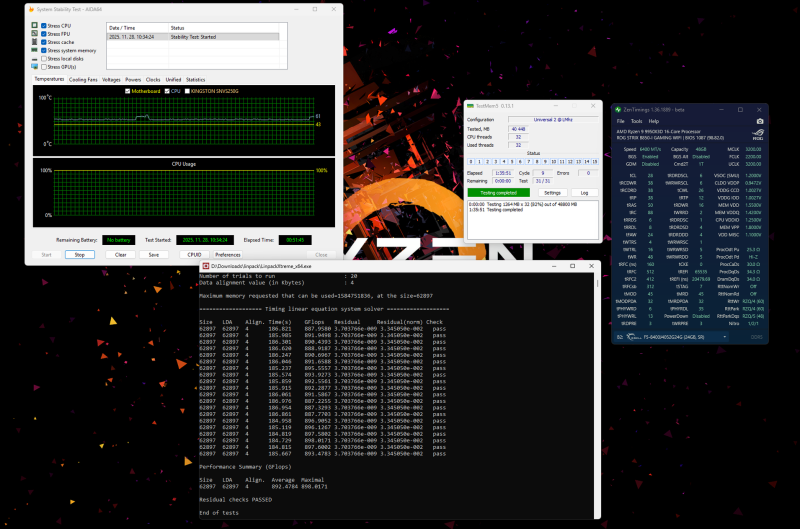Screen dimensions: 800x529
Task: Switch to Cooling Fans tab
Action: pyautogui.click(x=83, y=80)
